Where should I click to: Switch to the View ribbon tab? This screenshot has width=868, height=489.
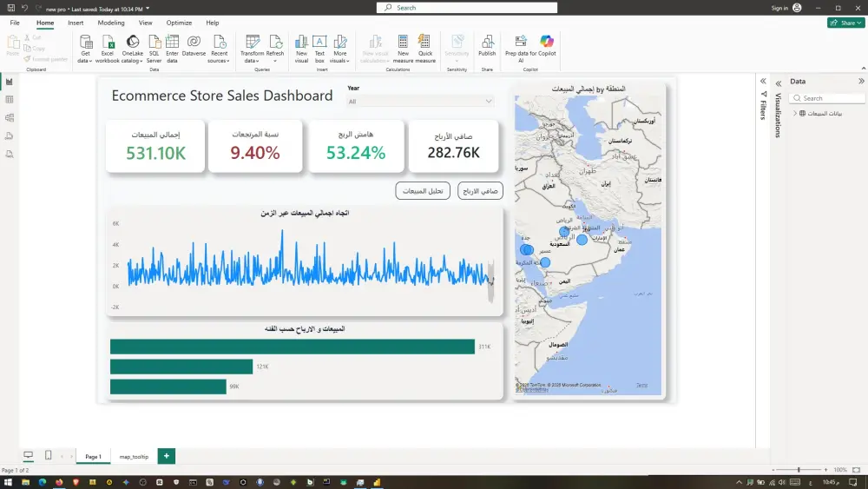click(146, 23)
